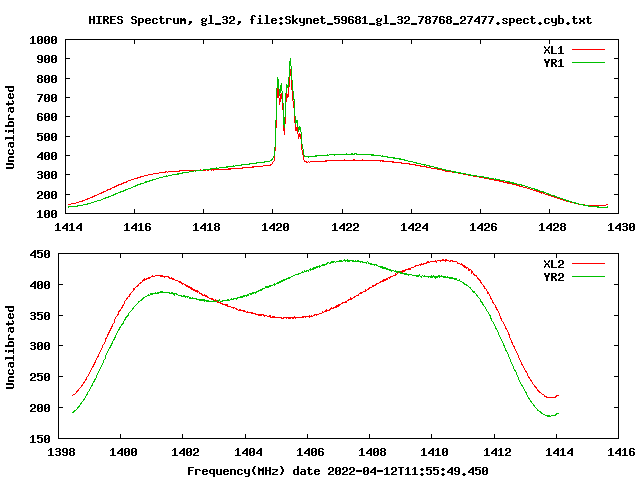Screen dimensions: 640x480
Task: Click the 700 y-axis value in upper plot
Action: point(47,98)
